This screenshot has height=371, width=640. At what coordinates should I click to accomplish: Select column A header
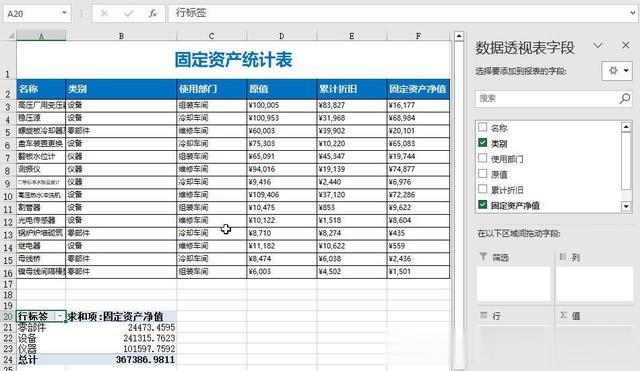(x=41, y=36)
